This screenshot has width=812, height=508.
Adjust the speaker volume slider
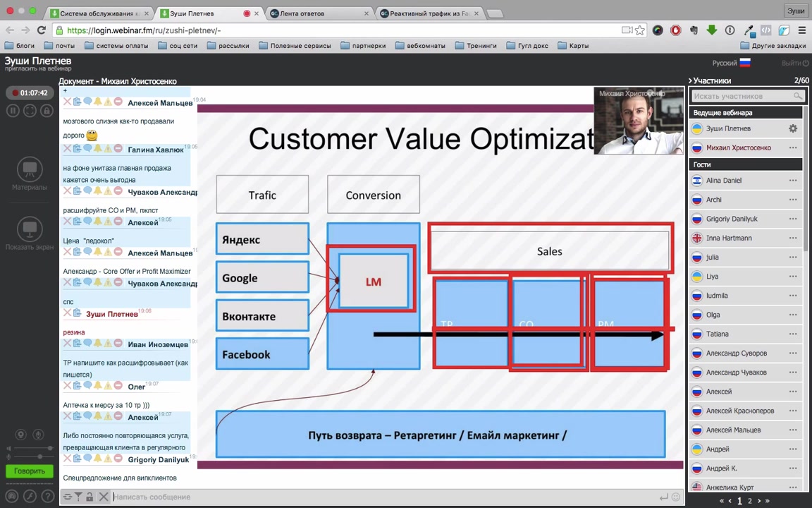[32, 448]
